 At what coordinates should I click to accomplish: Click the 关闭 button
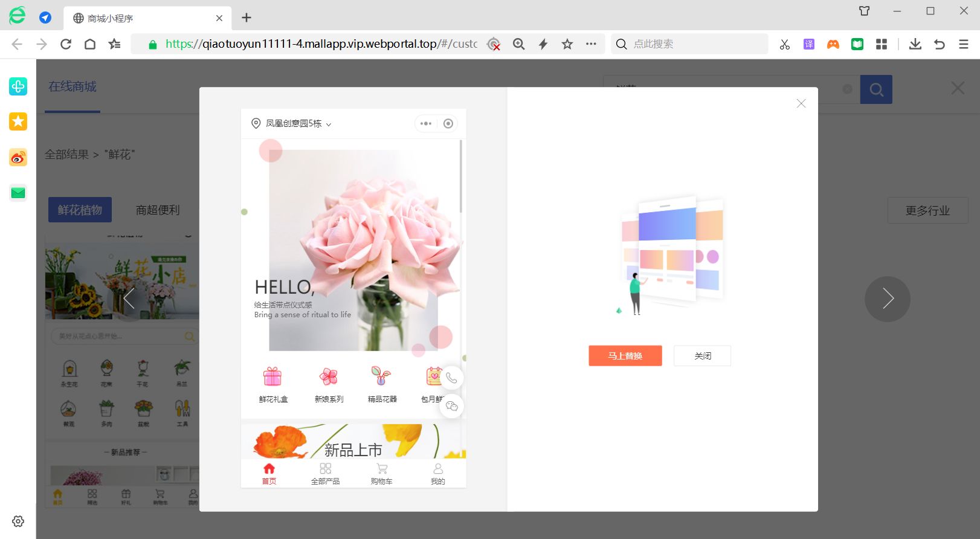pyautogui.click(x=702, y=356)
